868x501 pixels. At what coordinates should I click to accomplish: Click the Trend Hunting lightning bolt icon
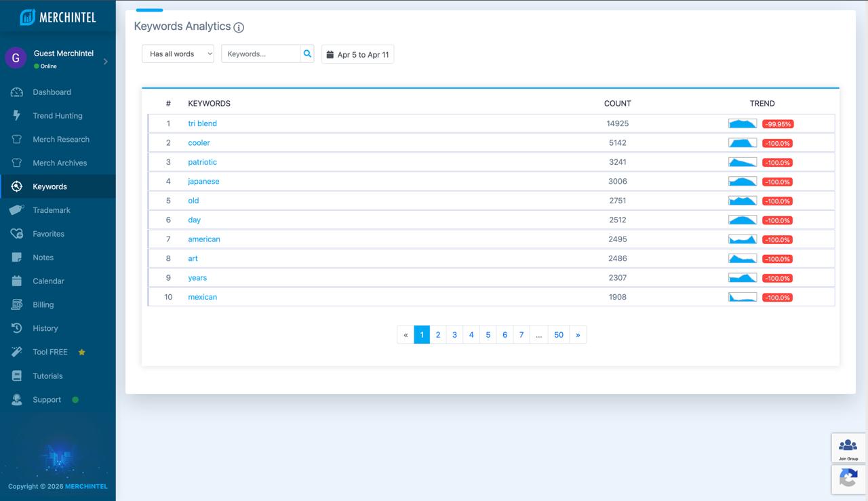pyautogui.click(x=17, y=116)
